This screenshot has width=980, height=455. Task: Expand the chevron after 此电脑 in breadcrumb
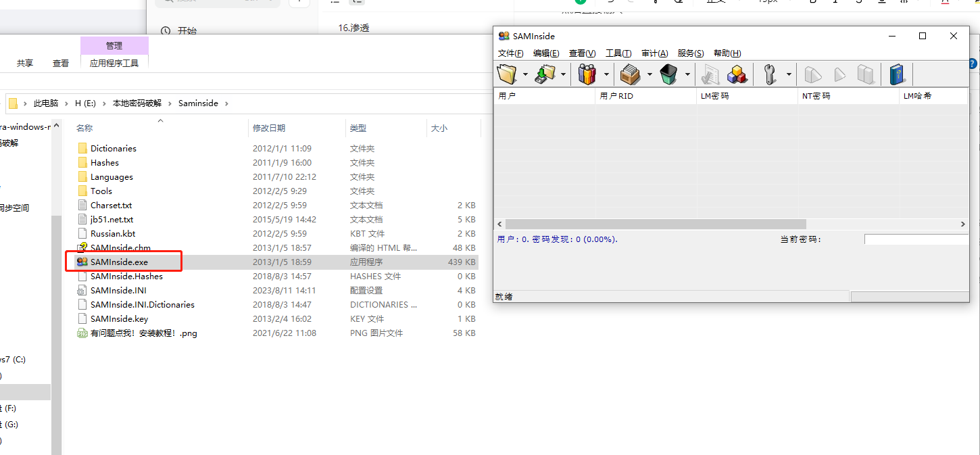(x=66, y=103)
